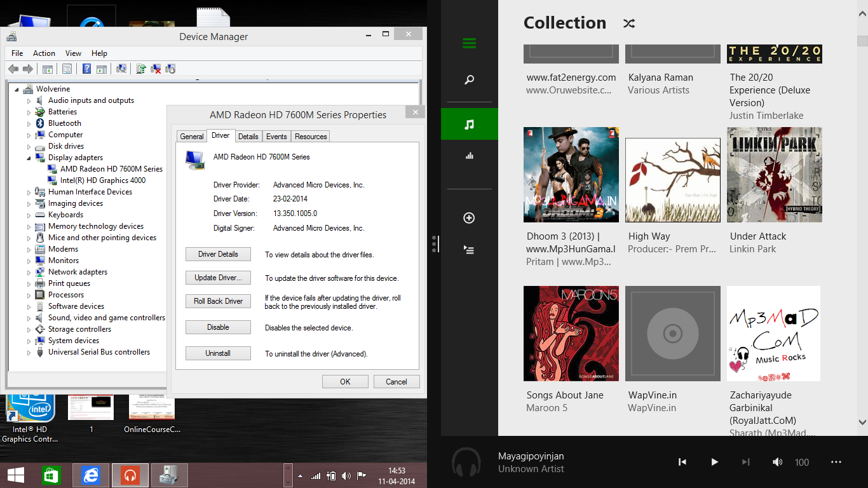
Task: Switch to the Details tab
Action: 248,137
